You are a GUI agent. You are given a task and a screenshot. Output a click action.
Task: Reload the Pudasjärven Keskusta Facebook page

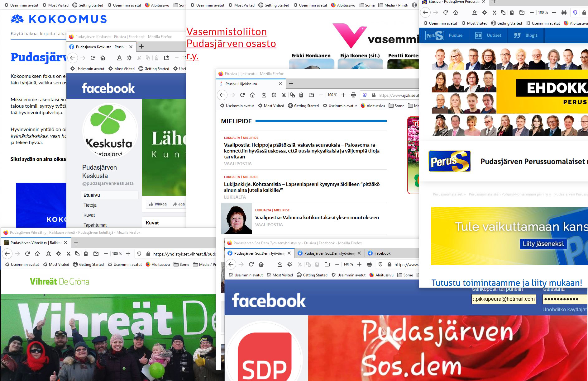pyautogui.click(x=93, y=58)
